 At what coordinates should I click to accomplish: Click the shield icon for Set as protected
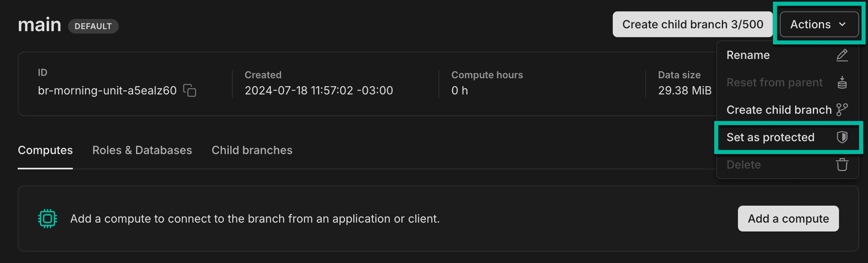tap(842, 137)
